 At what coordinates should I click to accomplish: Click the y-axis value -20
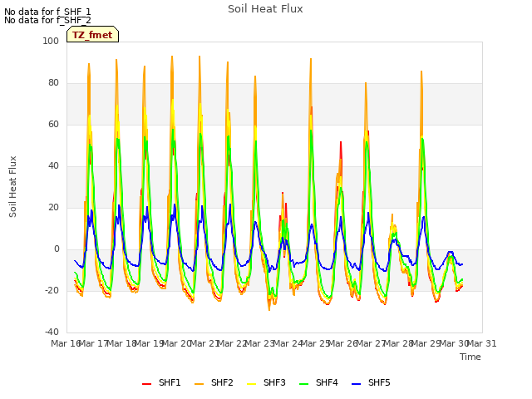click(x=52, y=290)
